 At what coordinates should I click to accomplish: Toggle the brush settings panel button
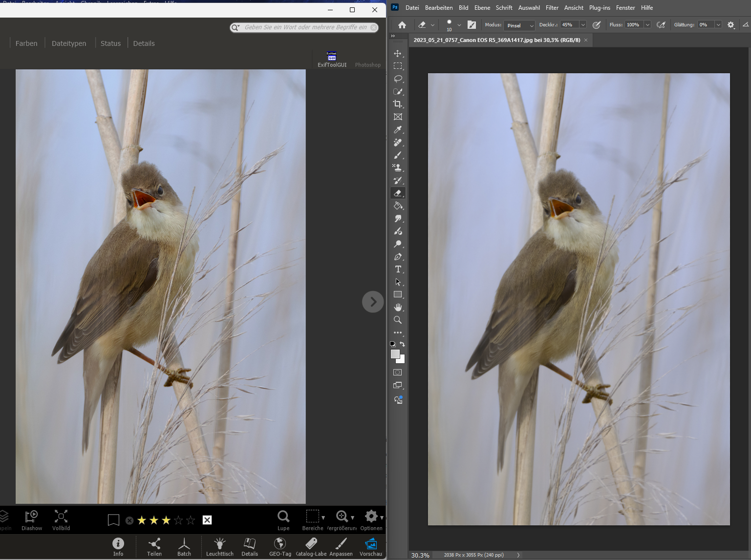[x=472, y=25]
